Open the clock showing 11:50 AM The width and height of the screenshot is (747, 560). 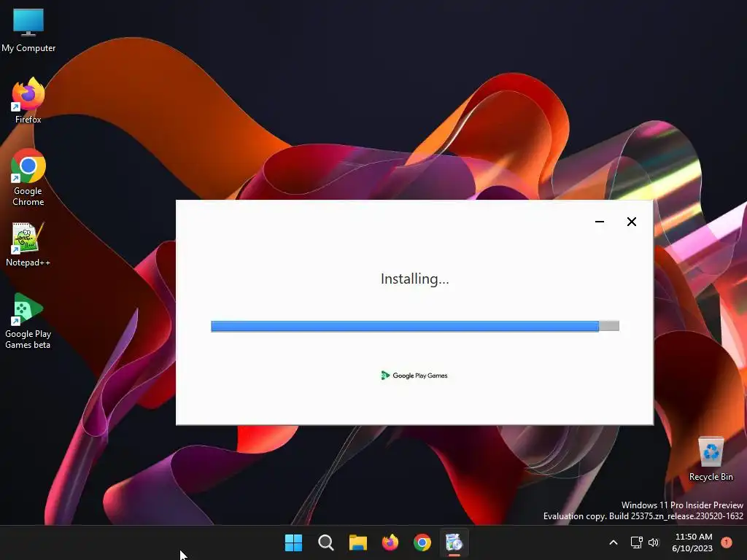click(693, 542)
